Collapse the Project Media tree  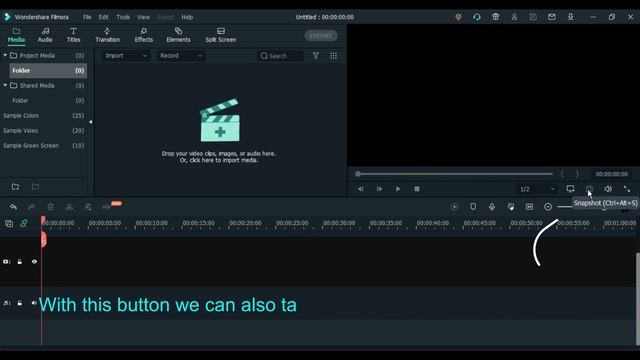[x=5, y=55]
